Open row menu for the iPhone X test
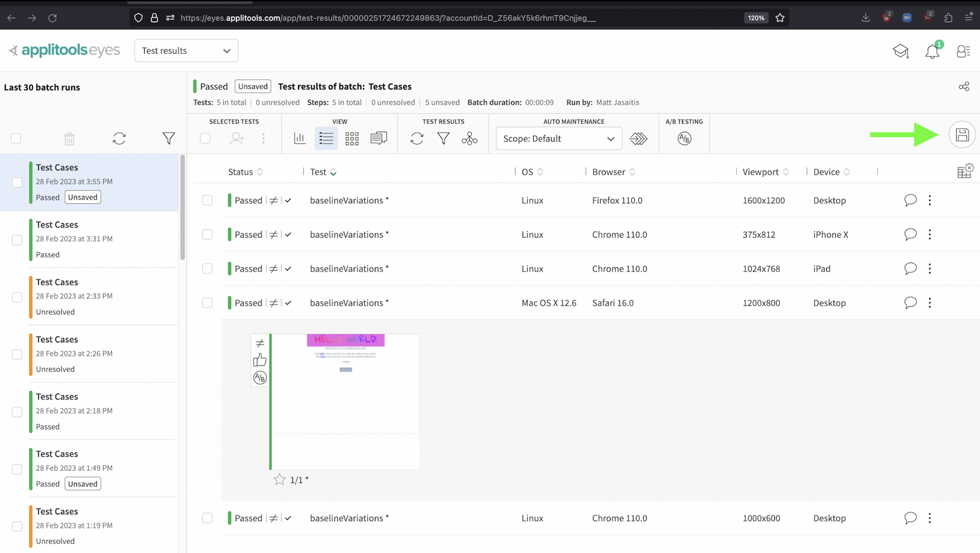980x553 pixels. [x=930, y=234]
